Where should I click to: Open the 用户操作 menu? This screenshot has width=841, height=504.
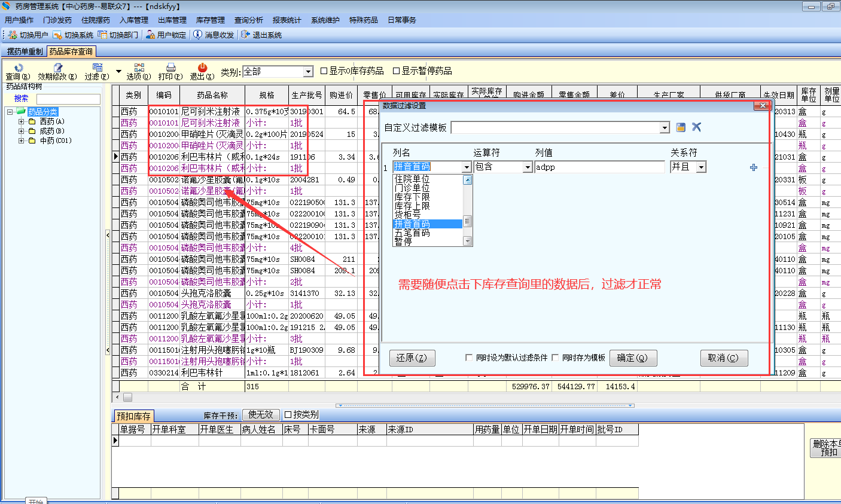click(x=19, y=20)
